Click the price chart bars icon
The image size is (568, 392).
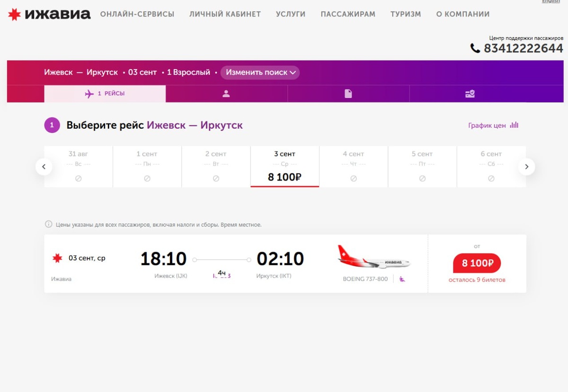pyautogui.click(x=514, y=125)
